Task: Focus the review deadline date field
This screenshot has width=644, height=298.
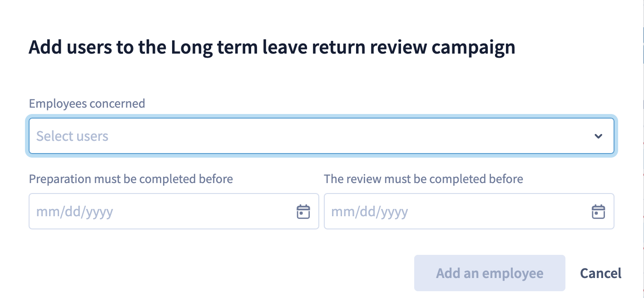Action: (x=469, y=211)
